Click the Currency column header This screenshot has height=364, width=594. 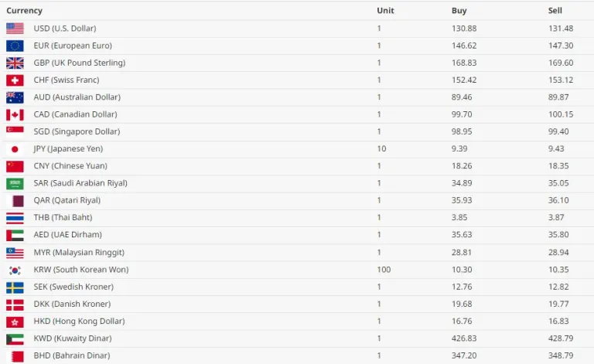25,11
